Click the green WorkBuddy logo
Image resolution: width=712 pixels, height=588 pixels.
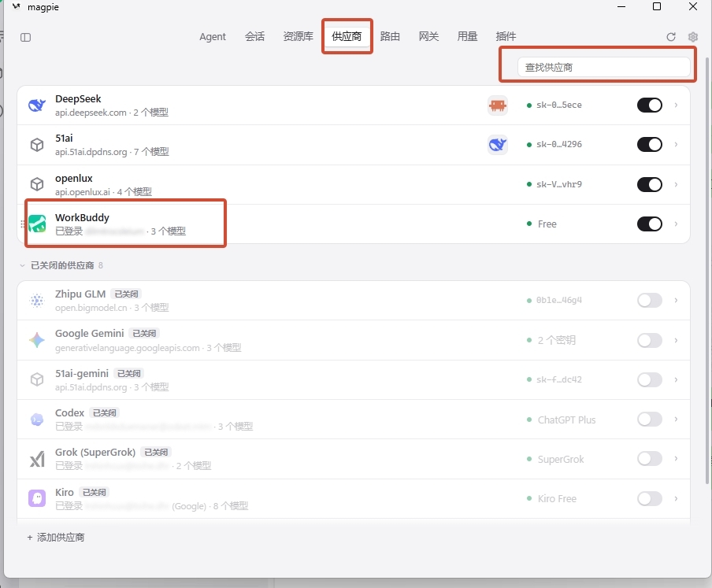point(37,224)
